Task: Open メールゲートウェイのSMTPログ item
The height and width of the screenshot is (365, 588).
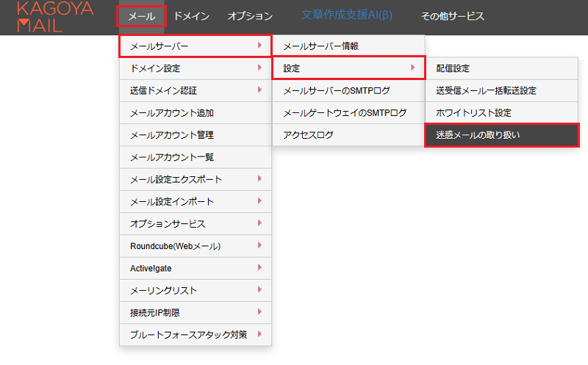Action: click(348, 113)
